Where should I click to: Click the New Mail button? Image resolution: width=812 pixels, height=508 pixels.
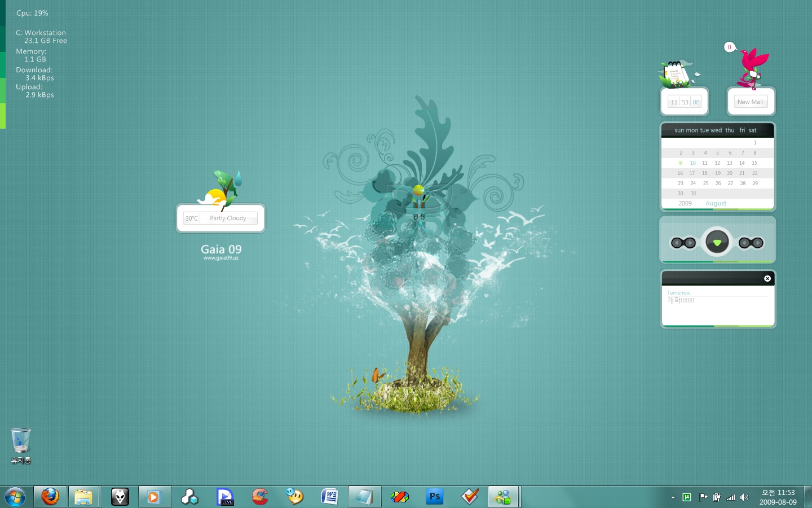[751, 102]
